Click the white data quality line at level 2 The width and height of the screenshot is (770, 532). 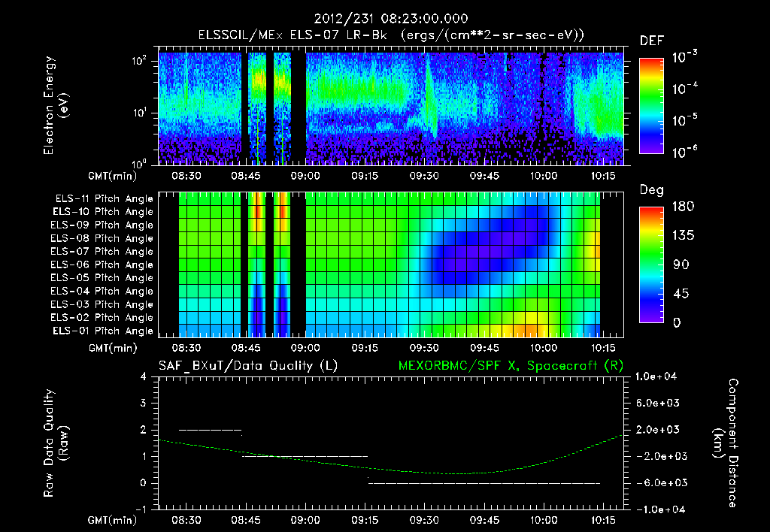coord(211,430)
